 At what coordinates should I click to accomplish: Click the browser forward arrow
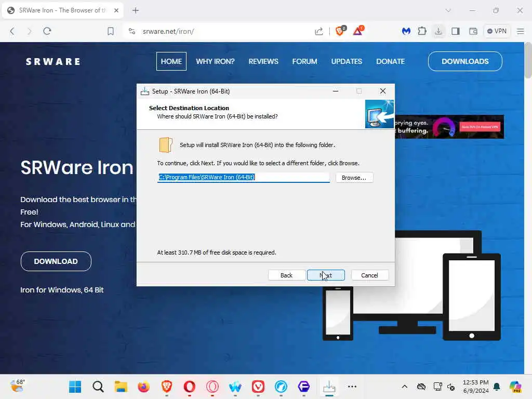click(30, 31)
